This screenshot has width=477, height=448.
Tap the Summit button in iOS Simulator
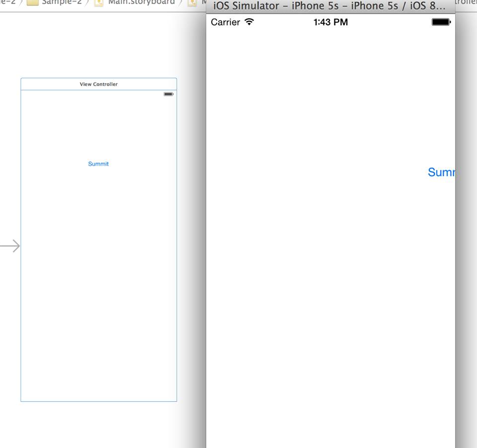[x=441, y=172]
